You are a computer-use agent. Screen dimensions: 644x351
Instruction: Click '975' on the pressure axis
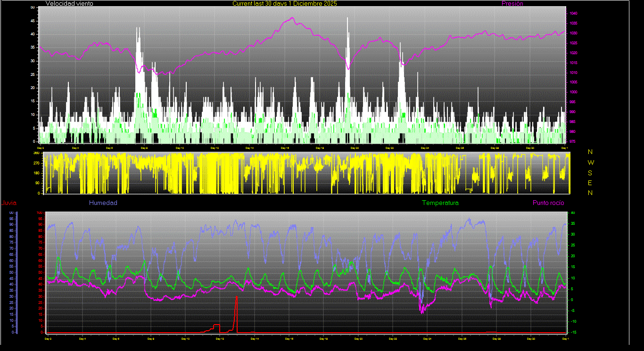point(573,141)
